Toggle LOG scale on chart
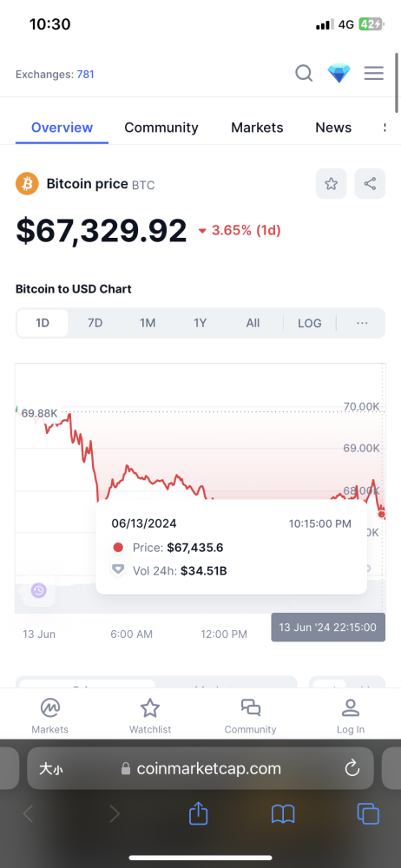This screenshot has width=401, height=868. click(310, 323)
